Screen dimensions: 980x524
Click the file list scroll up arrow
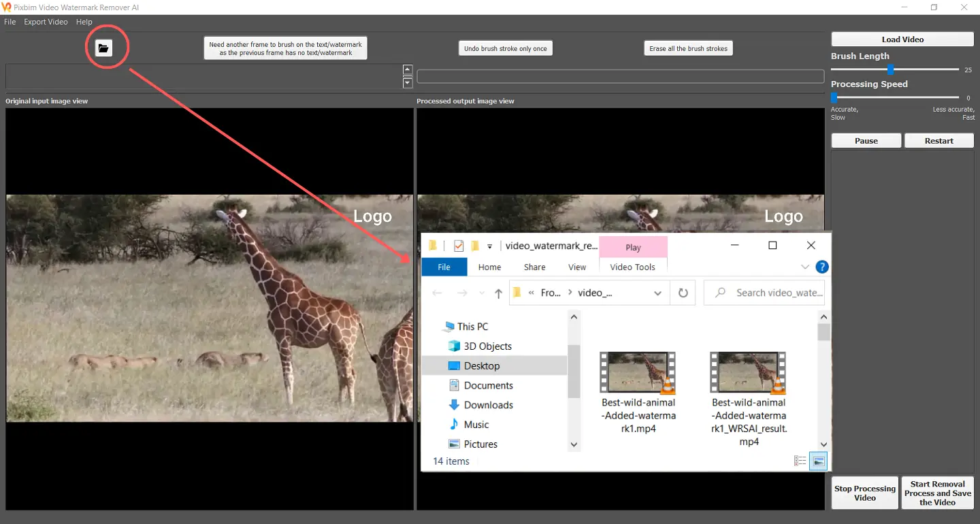point(824,317)
